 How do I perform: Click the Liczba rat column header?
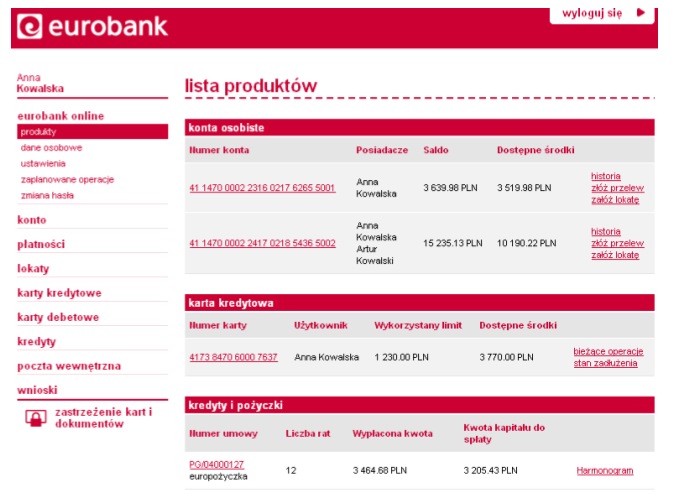(308, 433)
